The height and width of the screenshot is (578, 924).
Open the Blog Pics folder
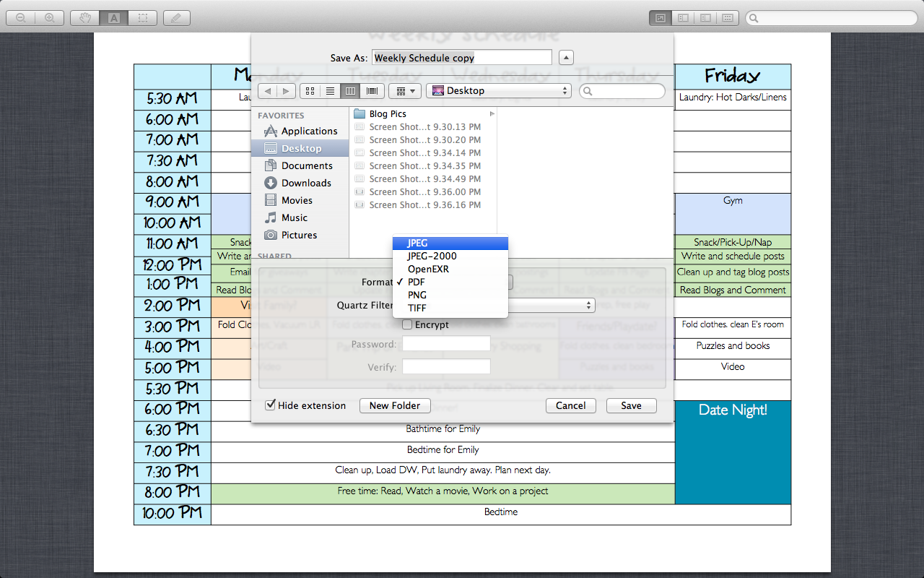(423, 113)
